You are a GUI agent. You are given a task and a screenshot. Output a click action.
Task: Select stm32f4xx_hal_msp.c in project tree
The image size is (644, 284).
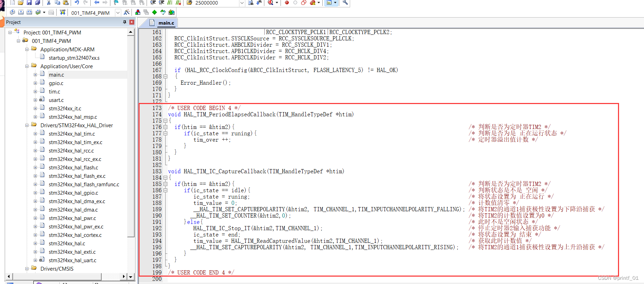[73, 117]
